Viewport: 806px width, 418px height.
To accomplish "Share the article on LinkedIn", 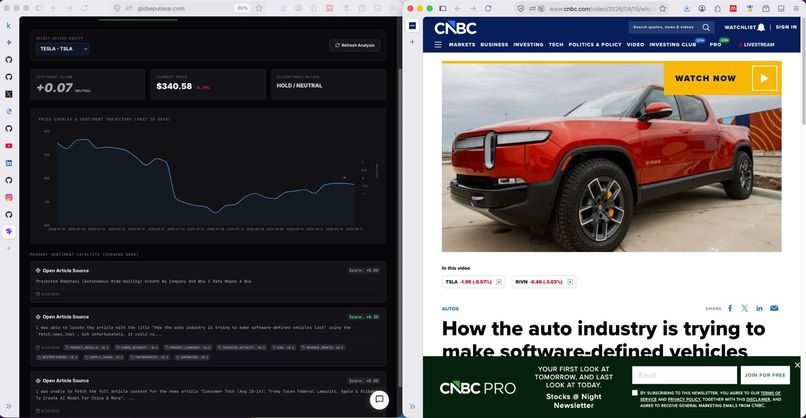I will click(759, 308).
